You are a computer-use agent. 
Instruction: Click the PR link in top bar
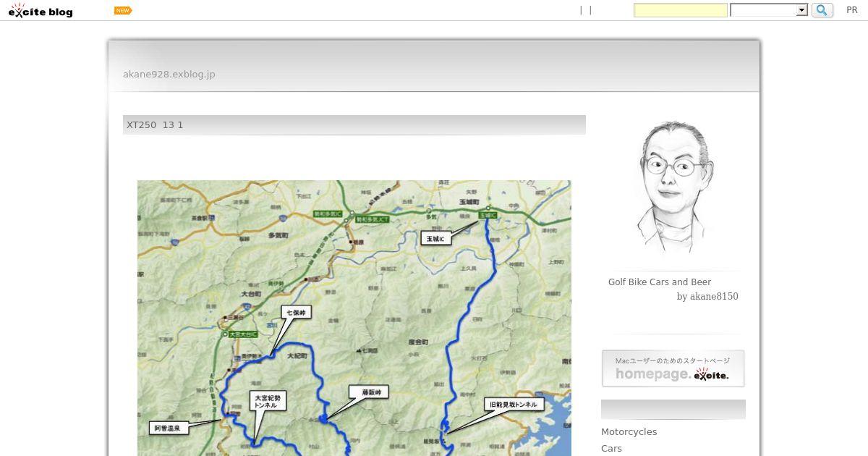852,10
